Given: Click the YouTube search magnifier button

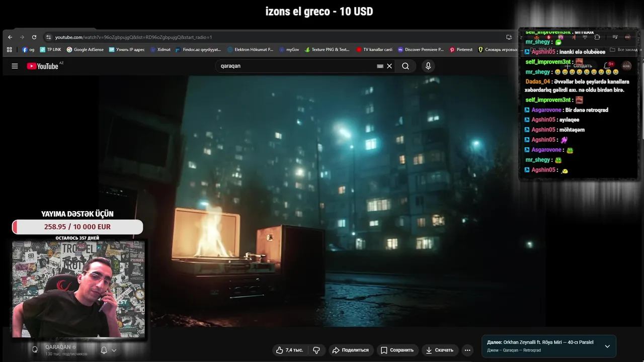Looking at the screenshot, I should 406,66.
